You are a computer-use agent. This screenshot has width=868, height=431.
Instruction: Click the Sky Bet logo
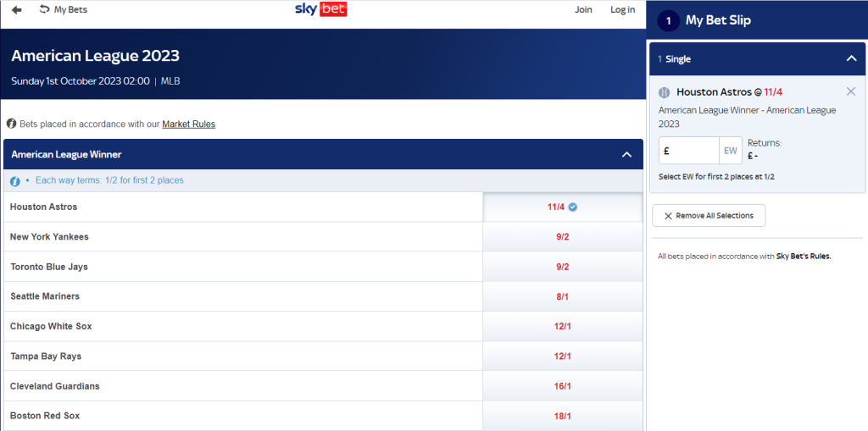(x=321, y=9)
